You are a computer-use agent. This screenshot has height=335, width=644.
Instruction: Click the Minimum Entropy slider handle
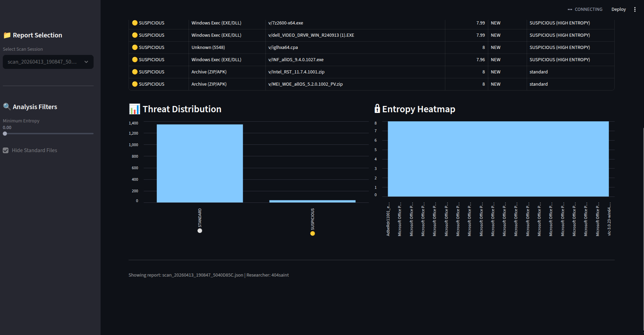click(x=5, y=134)
